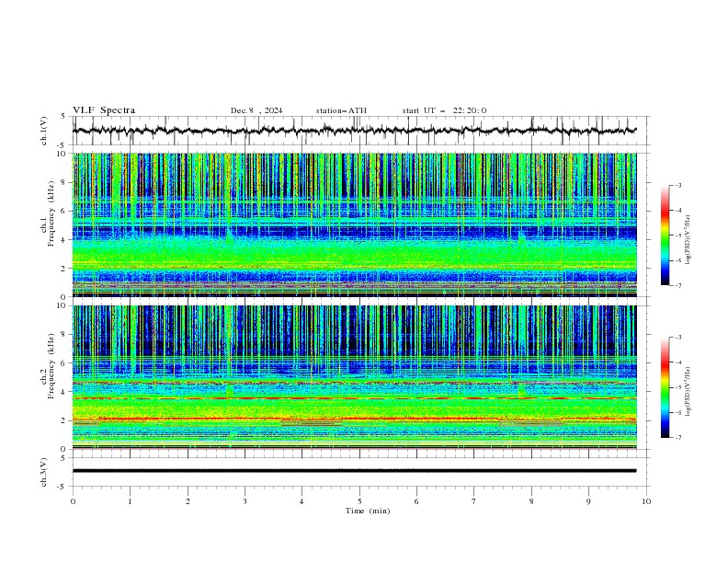The width and height of the screenshot is (728, 563).
Task: Click the "ch.1(V)" waveform axis label
Action: pos(44,131)
